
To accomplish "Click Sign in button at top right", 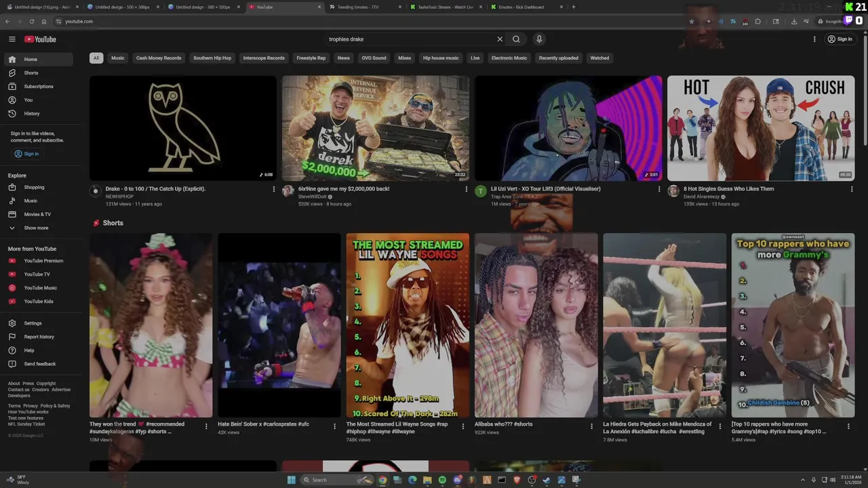I will click(x=840, y=39).
